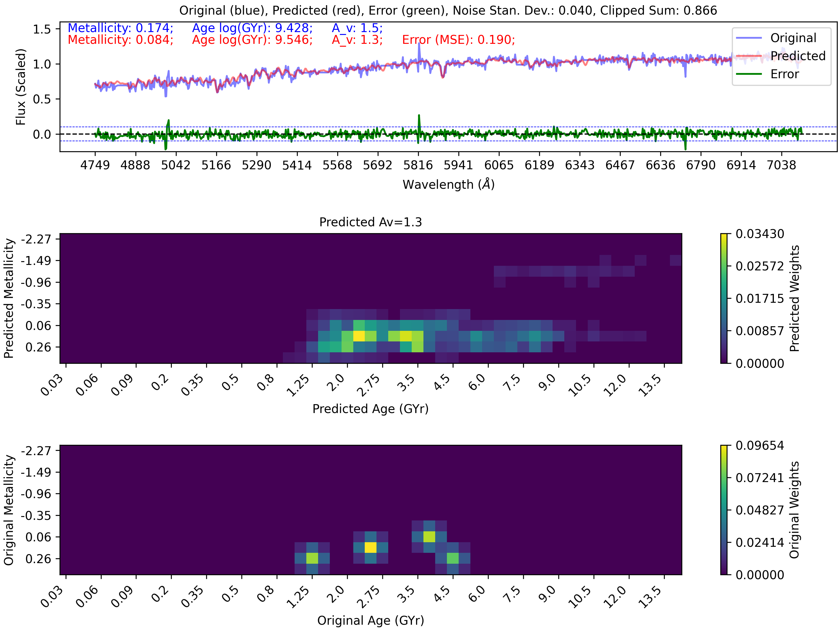Click the Predicted Weights colorbar
Viewport: 840px width, 629px height.
[x=724, y=298]
